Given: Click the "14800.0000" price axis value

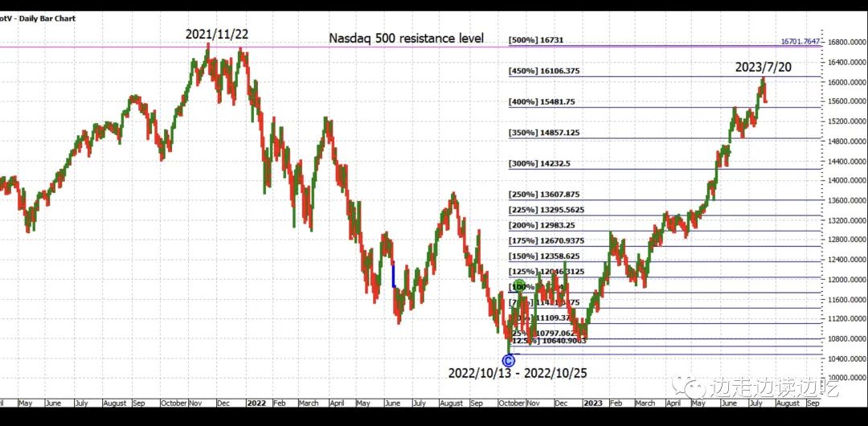Looking at the screenshot, I should (x=847, y=141).
